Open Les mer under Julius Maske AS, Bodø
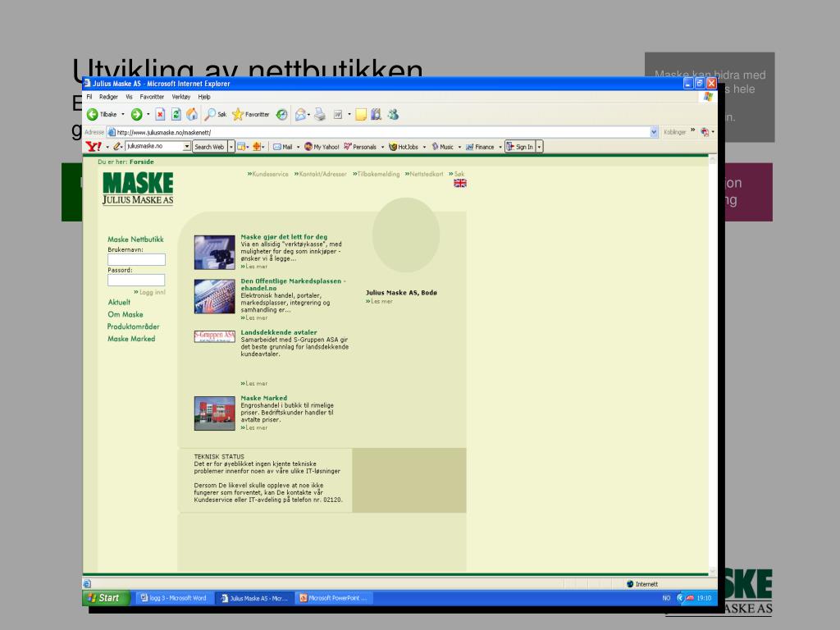Viewport: 840px width, 630px height. click(x=379, y=302)
